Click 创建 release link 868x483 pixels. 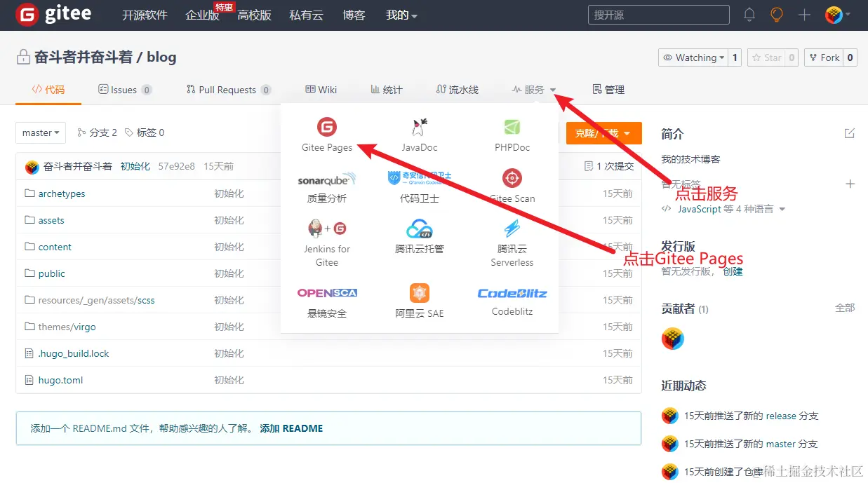pyautogui.click(x=733, y=271)
